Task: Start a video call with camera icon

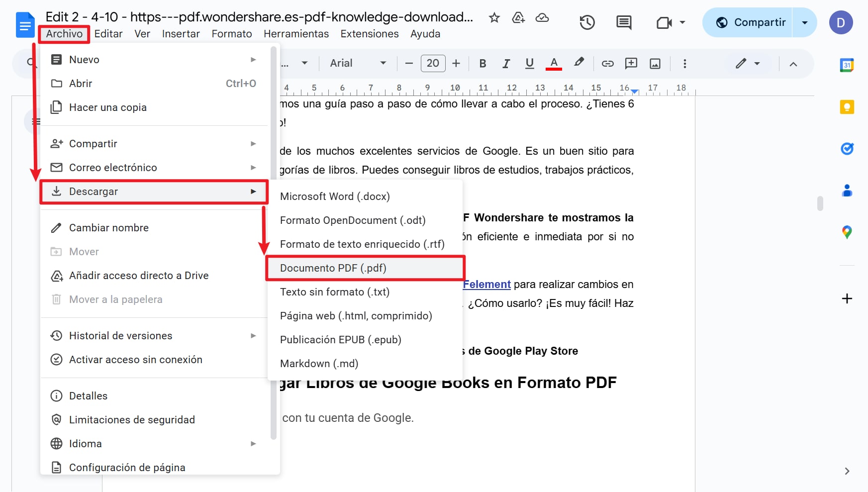Action: tap(664, 22)
